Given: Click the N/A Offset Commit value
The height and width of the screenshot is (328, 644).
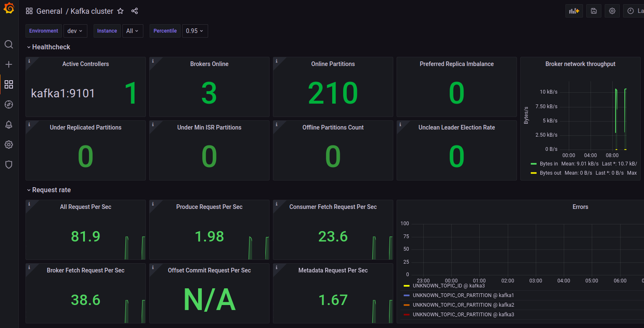Looking at the screenshot, I should tap(209, 300).
